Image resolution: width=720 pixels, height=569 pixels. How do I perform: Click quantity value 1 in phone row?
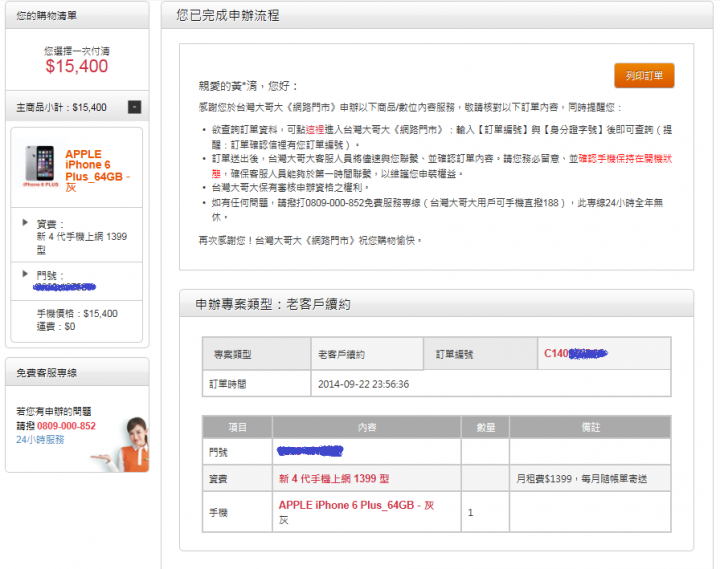470,512
